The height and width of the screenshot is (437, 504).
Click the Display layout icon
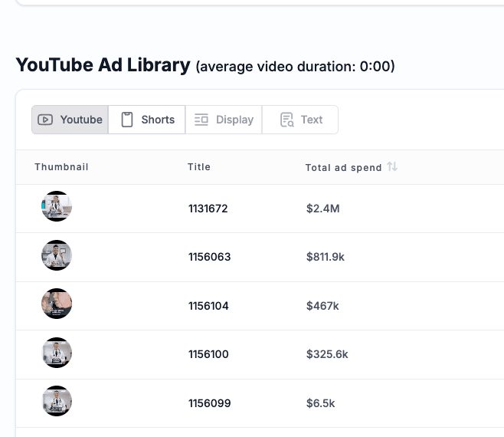pyautogui.click(x=201, y=120)
